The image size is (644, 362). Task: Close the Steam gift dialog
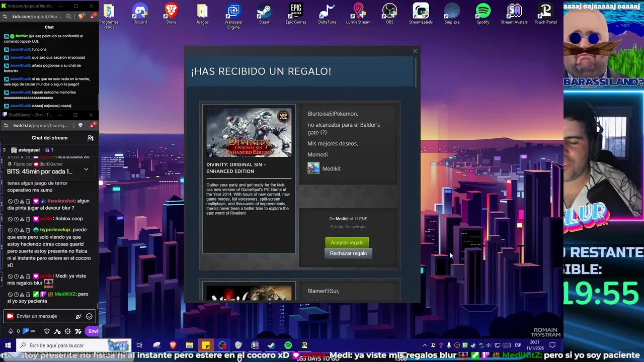(415, 51)
